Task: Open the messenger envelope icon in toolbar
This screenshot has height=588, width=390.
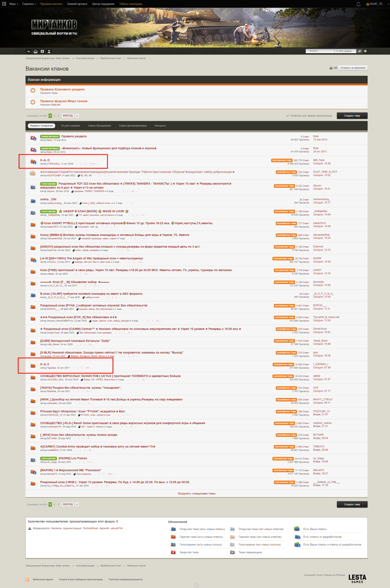Action: (36, 51)
